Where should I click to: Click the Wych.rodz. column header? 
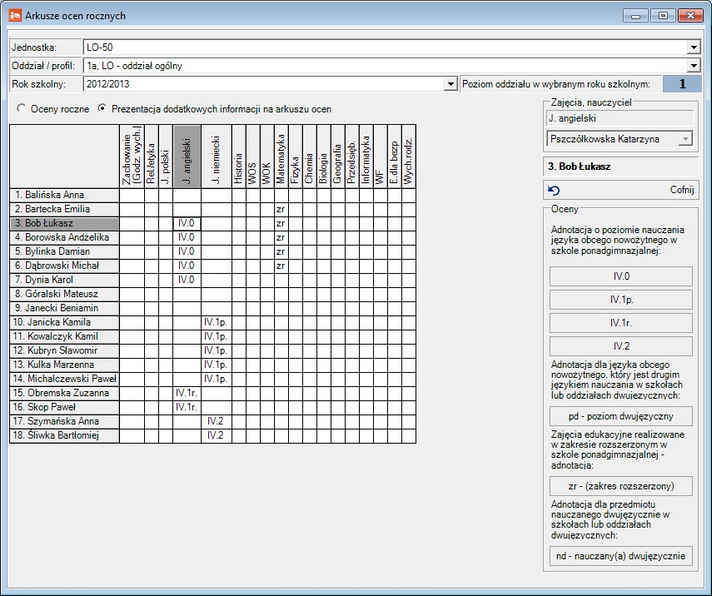[409, 157]
